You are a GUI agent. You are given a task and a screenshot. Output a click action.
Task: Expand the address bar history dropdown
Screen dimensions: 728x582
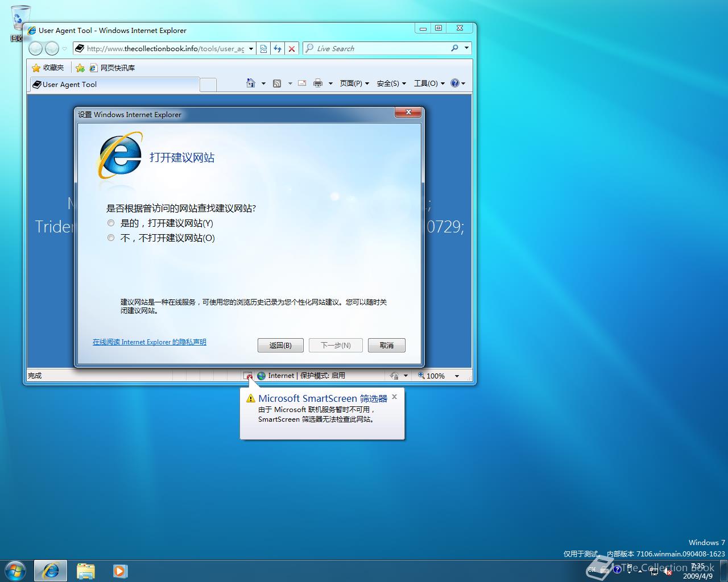[251, 49]
